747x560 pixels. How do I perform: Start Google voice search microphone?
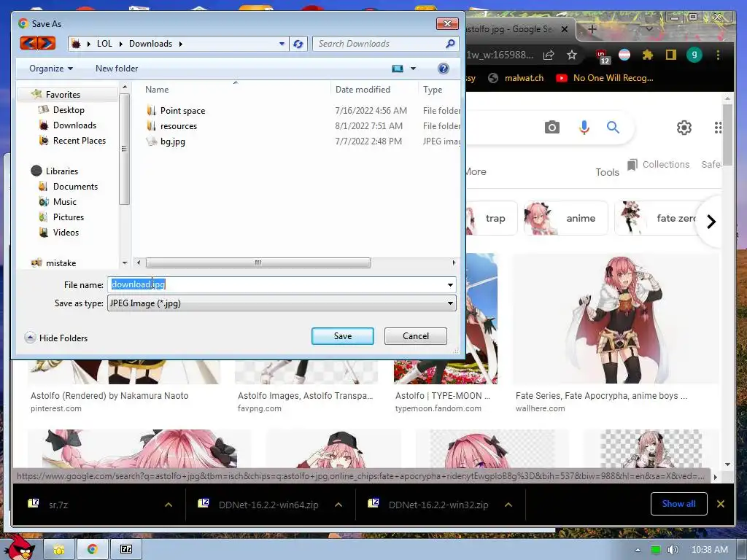[x=584, y=127]
